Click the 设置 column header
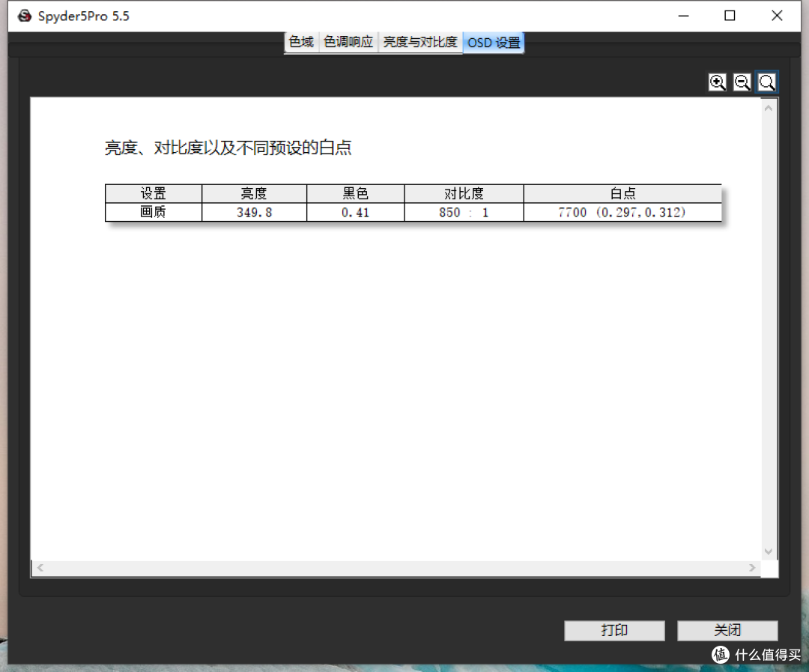809x672 pixels. (154, 193)
